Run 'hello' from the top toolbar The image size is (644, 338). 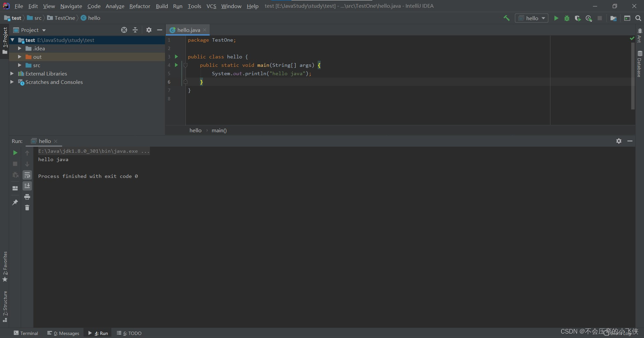(556, 18)
